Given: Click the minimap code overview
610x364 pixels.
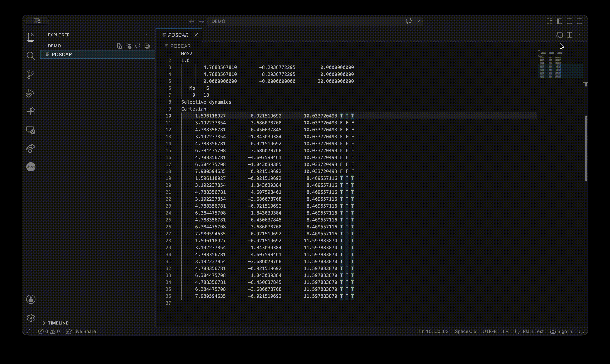Looking at the screenshot, I should (x=560, y=64).
